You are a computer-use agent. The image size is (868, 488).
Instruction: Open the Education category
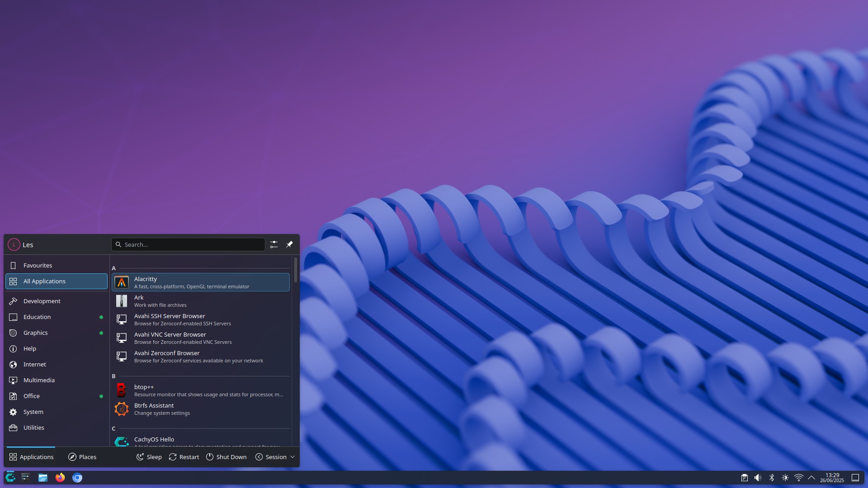[57, 317]
